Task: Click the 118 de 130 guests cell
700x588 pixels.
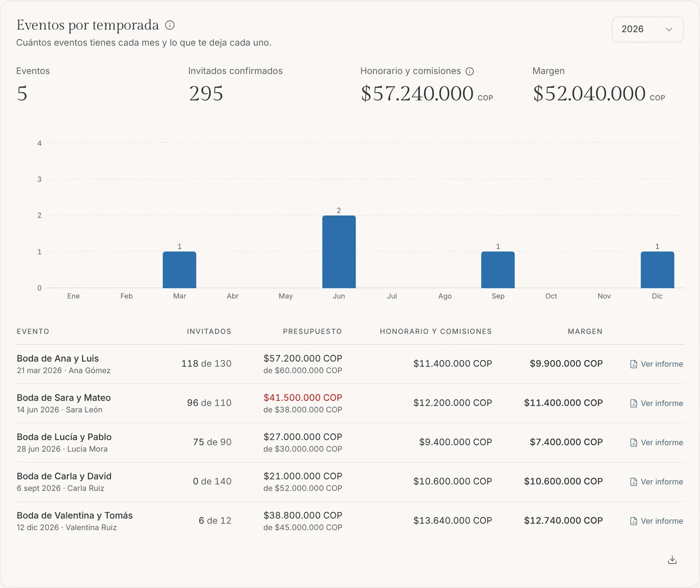Action: pyautogui.click(x=206, y=364)
